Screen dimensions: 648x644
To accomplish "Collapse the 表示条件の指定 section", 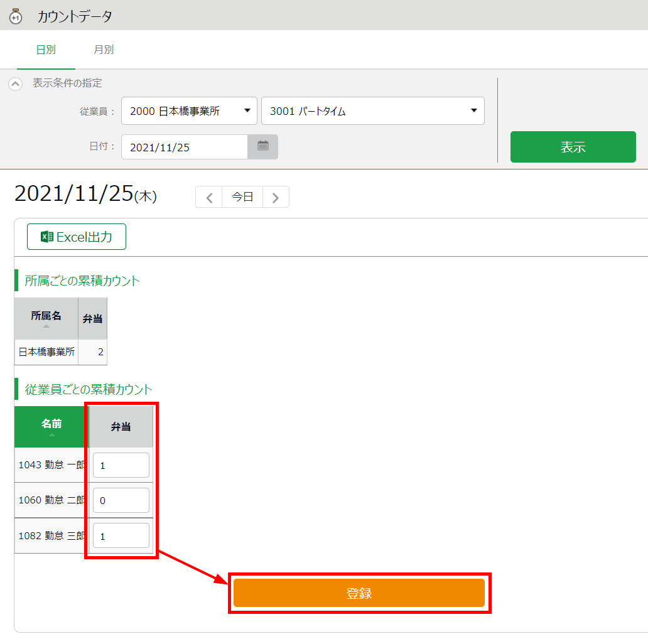I will (x=16, y=83).
